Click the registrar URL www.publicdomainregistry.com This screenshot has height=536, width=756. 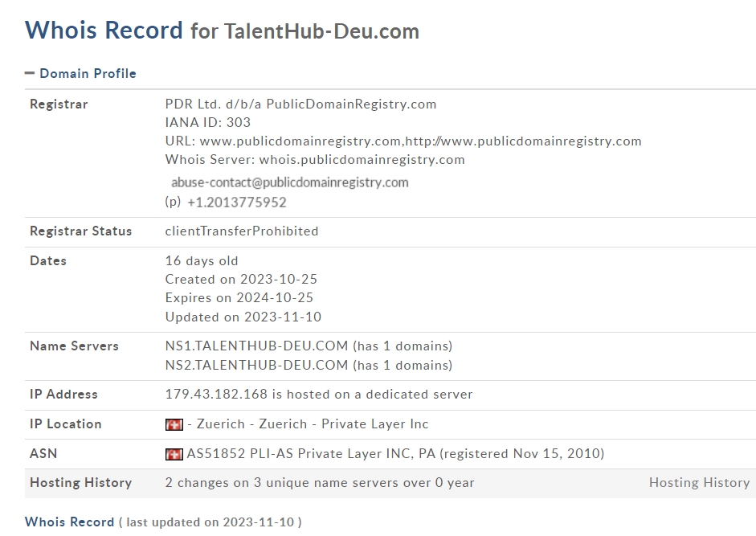click(x=300, y=141)
